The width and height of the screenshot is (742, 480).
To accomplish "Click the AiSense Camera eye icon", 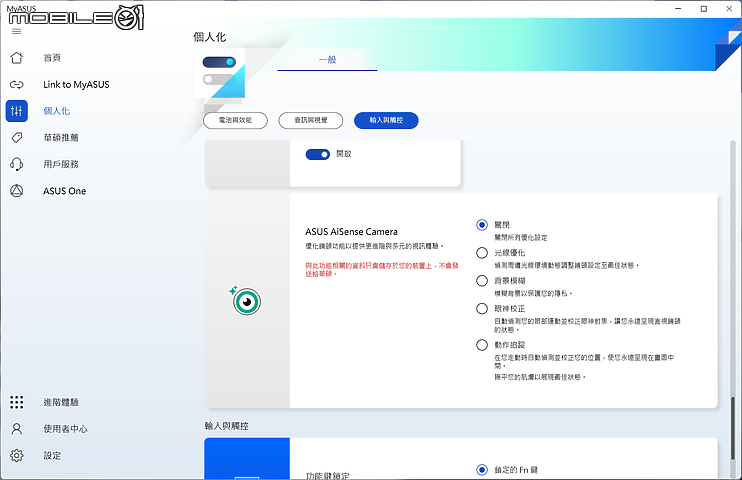I will pyautogui.click(x=246, y=301).
